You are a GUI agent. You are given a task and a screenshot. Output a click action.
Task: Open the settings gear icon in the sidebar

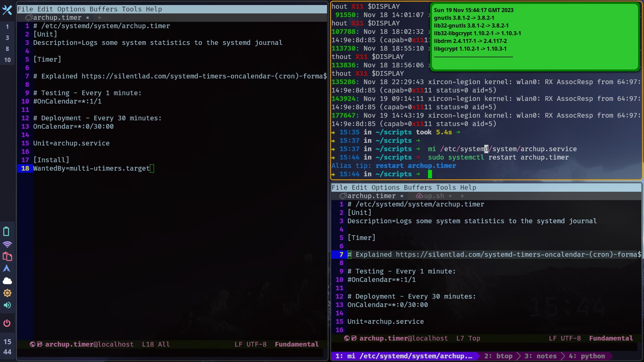(x=7, y=293)
